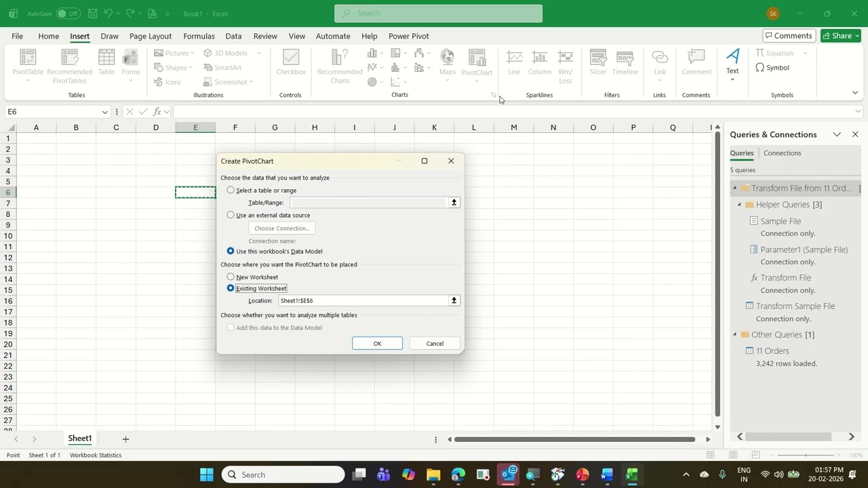The height and width of the screenshot is (488, 868).
Task: Collapse the Helper Queries folder
Action: pyautogui.click(x=740, y=205)
